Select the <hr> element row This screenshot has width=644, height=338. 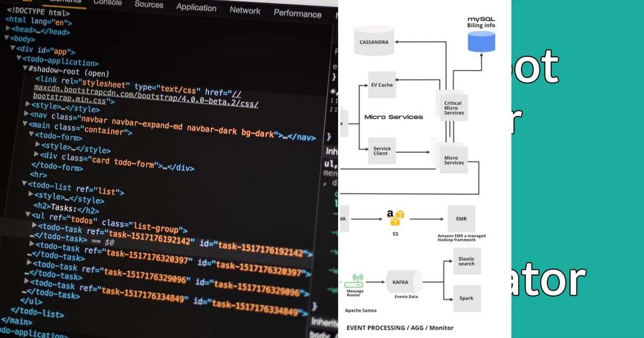(39, 175)
